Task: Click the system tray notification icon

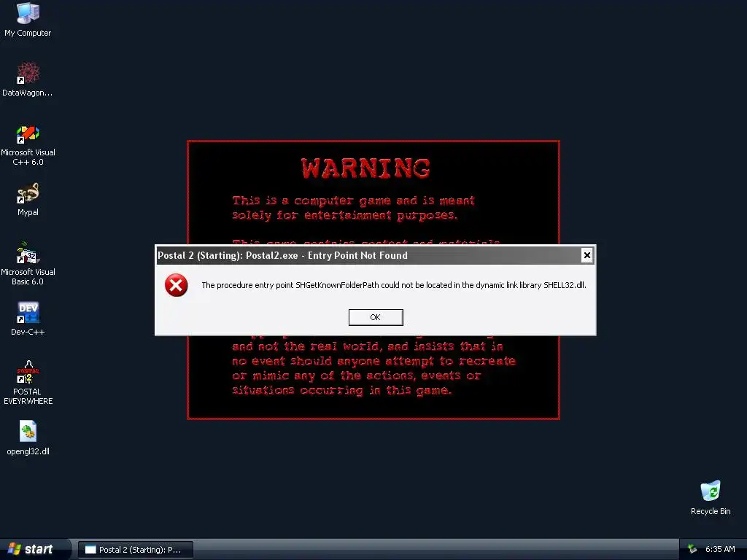Action: 692,550
